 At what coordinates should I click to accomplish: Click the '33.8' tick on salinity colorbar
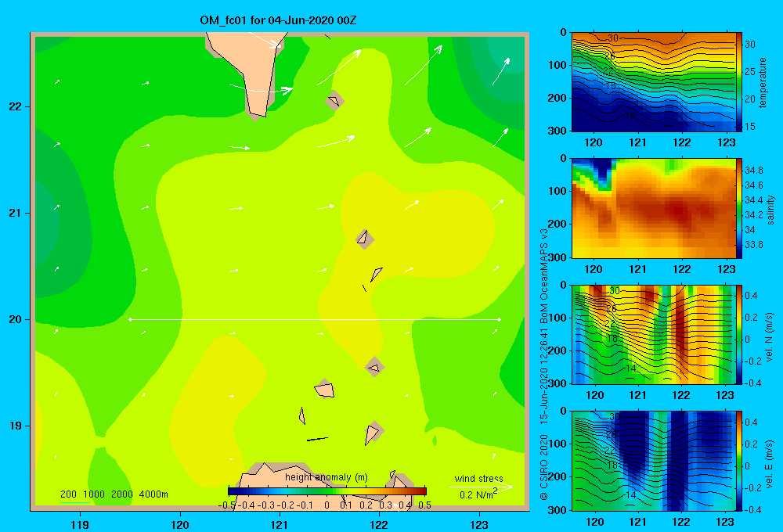coord(753,245)
